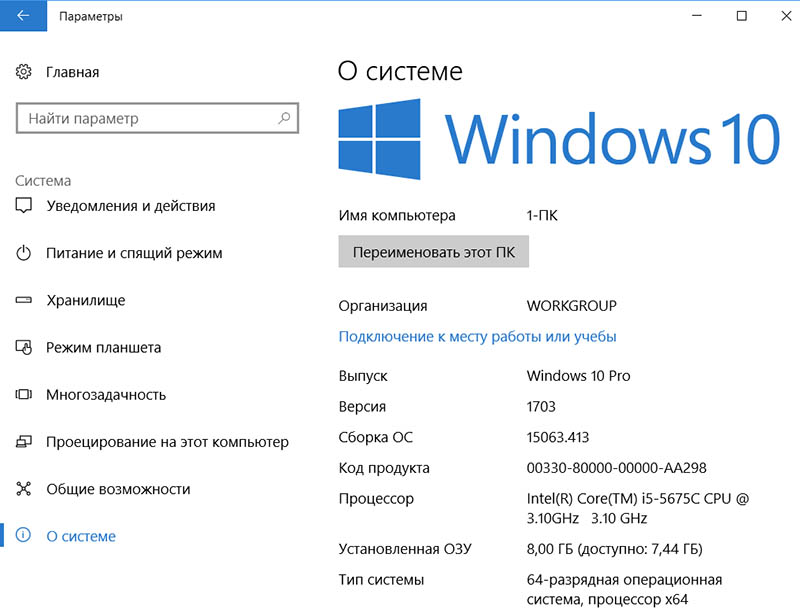Click version number 1703
Image resolution: width=800 pixels, height=609 pixels.
tap(541, 407)
